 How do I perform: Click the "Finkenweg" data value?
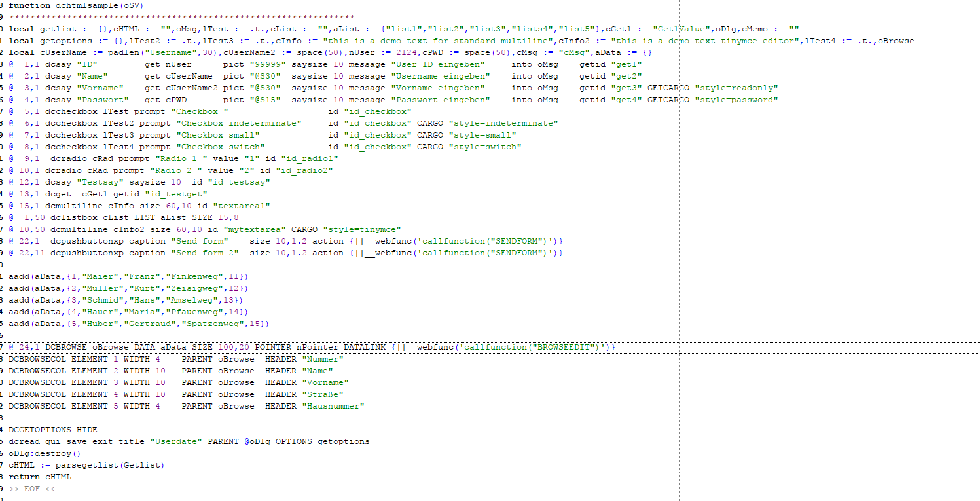[197, 276]
